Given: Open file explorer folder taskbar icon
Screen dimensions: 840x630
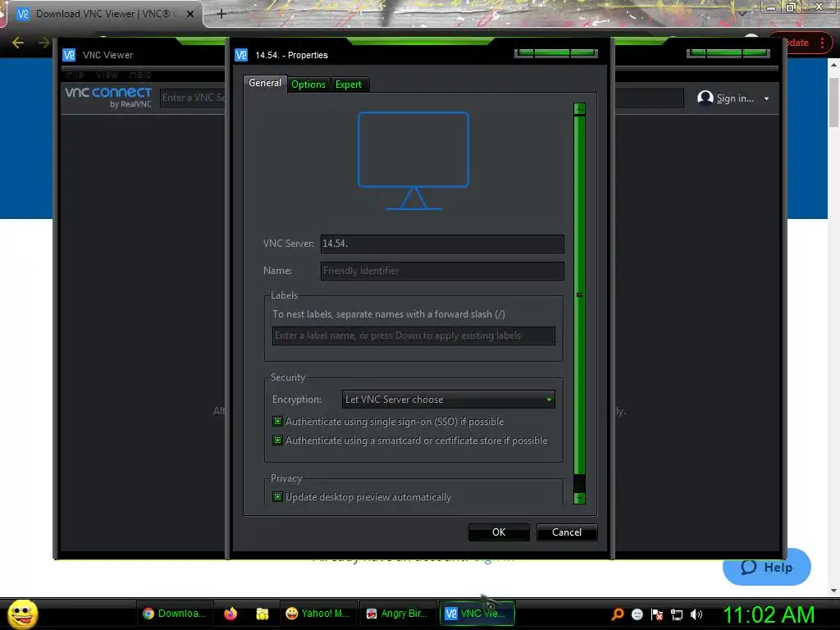Looking at the screenshot, I should (x=262, y=614).
